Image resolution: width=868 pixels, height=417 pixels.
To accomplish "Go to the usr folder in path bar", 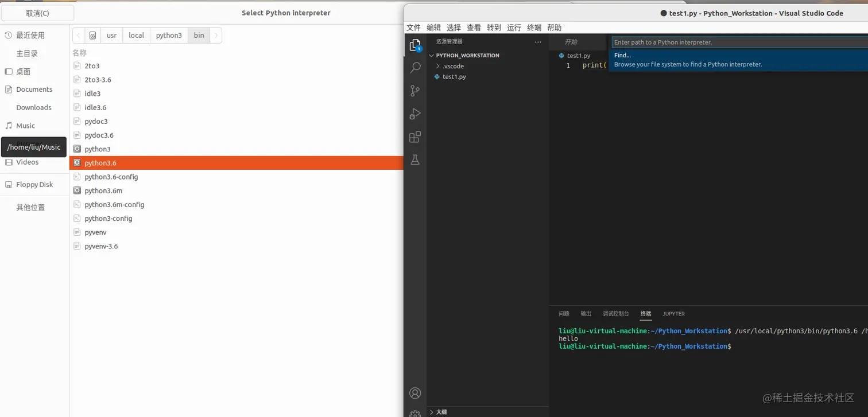I will [x=111, y=36].
